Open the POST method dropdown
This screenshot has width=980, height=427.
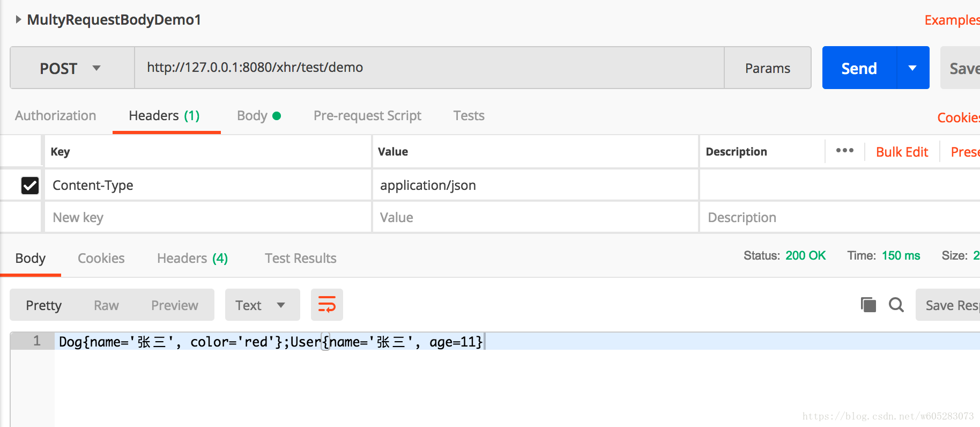pos(72,68)
